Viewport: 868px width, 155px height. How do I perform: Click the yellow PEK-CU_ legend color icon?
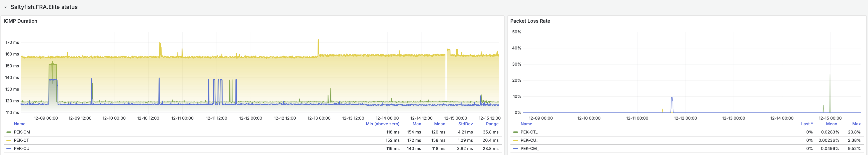pyautogui.click(x=515, y=140)
